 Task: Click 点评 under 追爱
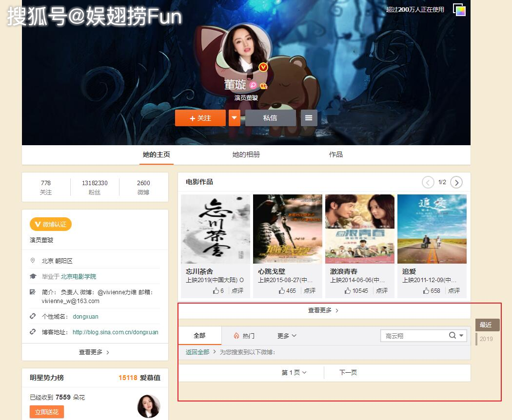(454, 290)
